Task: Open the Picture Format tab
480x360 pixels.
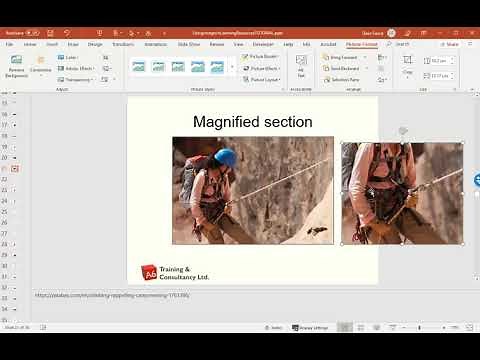Action: [362, 44]
